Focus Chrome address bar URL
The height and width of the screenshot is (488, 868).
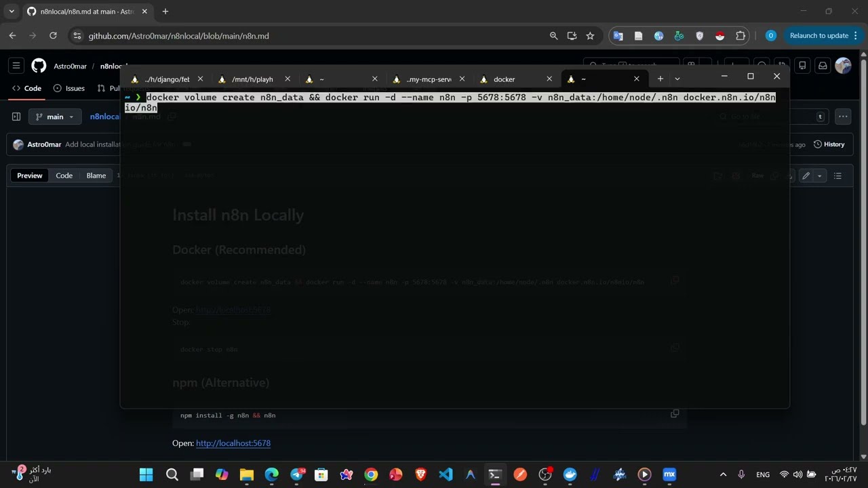pyautogui.click(x=178, y=36)
